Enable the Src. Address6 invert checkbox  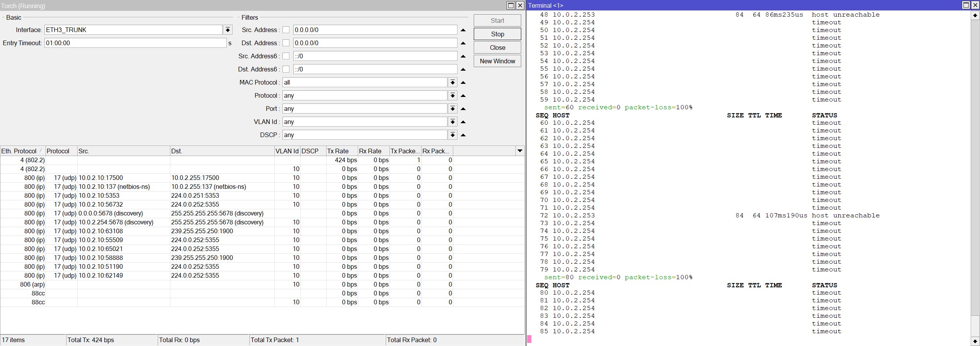tap(286, 56)
